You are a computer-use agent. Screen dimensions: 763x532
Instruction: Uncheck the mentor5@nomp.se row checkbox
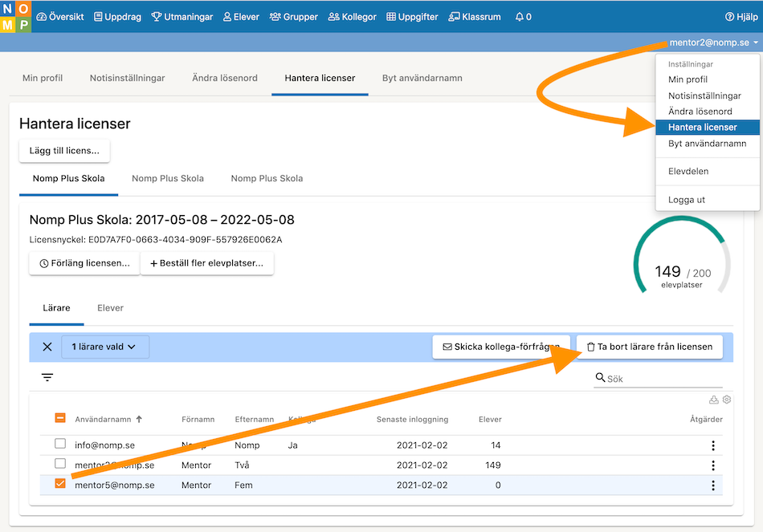(x=60, y=483)
